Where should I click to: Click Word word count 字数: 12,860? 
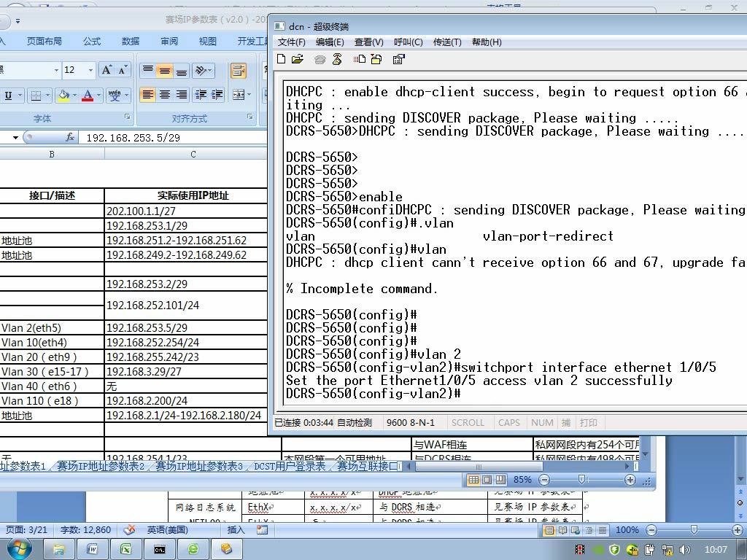pyautogui.click(x=86, y=529)
